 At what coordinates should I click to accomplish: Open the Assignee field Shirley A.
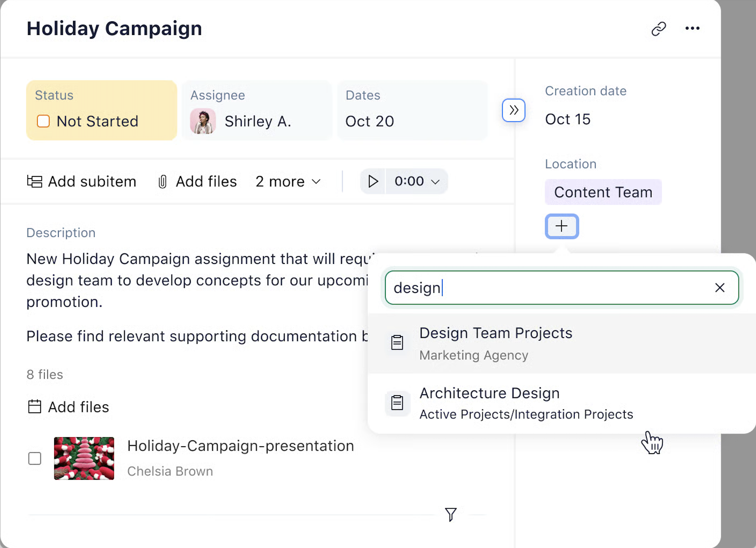257,110
